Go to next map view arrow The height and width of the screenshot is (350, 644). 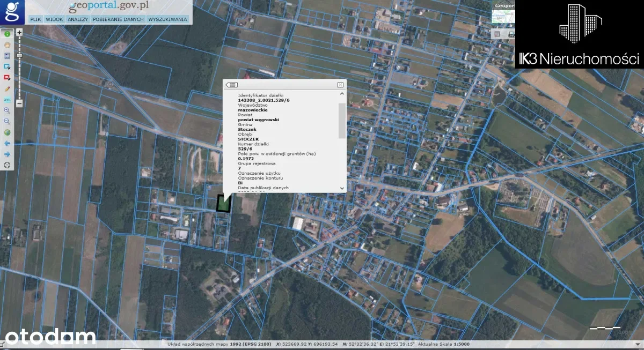pos(8,154)
